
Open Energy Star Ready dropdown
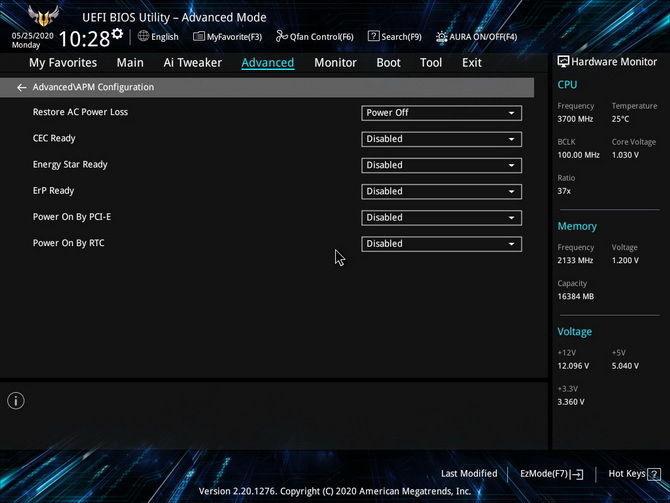point(441,165)
